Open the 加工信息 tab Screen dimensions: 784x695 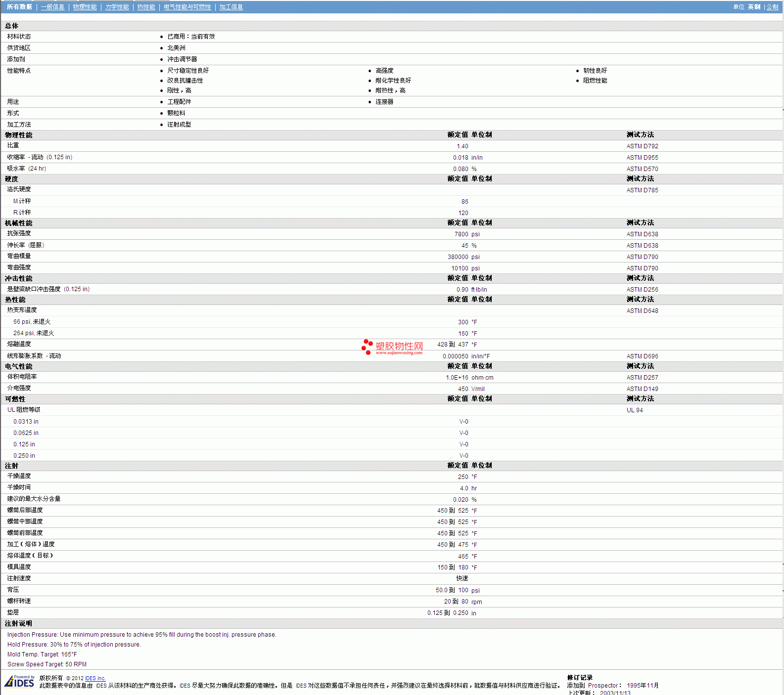click(x=231, y=7)
